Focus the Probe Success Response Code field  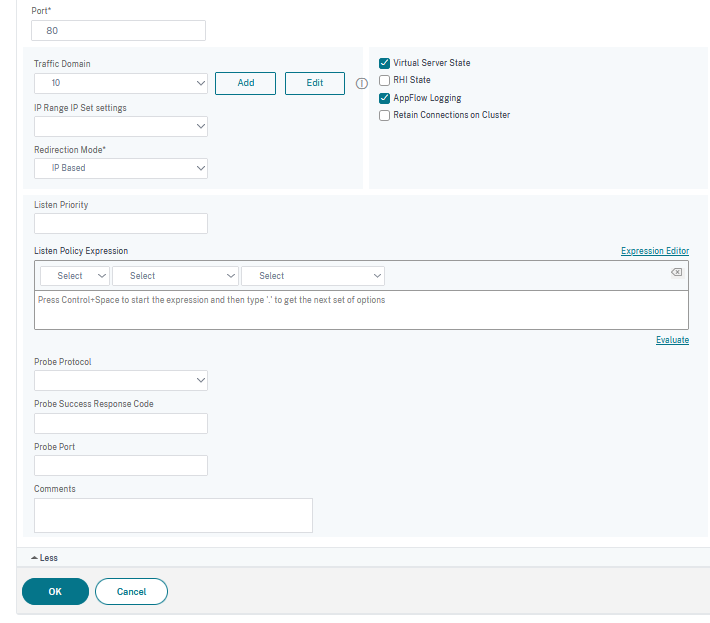coord(121,423)
